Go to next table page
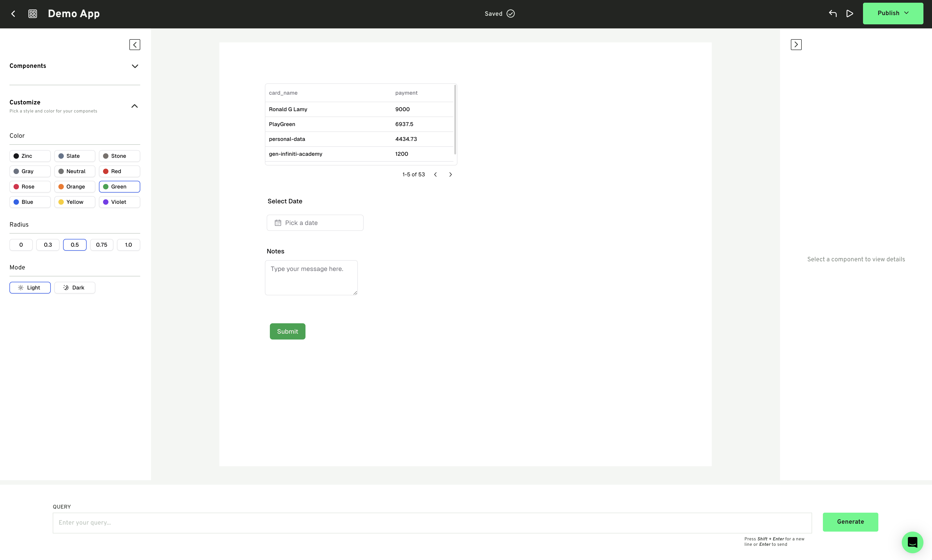 [x=450, y=174]
